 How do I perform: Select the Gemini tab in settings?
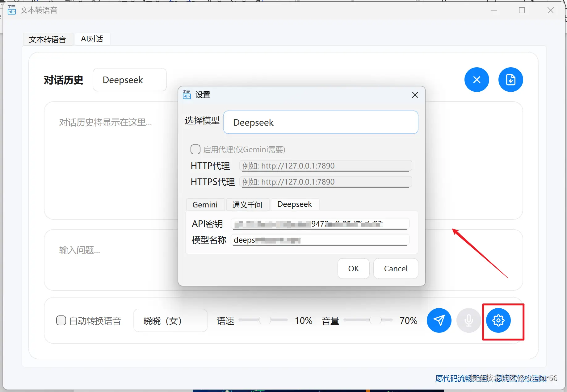click(205, 204)
